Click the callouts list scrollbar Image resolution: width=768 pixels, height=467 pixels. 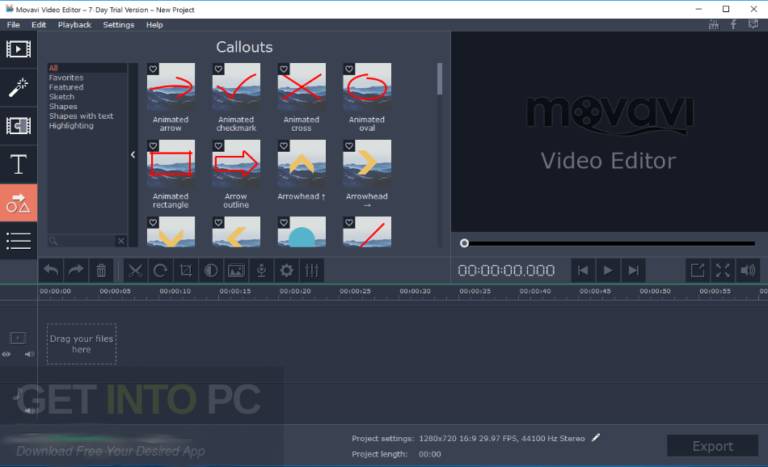[440, 79]
